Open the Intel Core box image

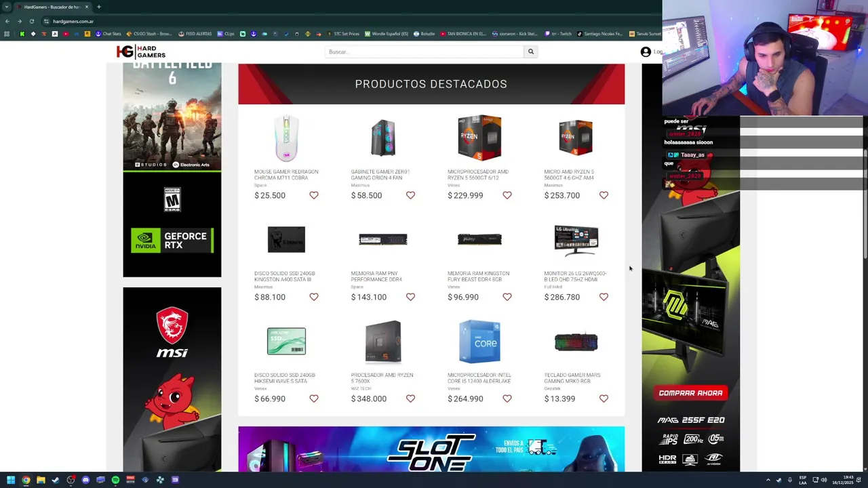click(479, 341)
